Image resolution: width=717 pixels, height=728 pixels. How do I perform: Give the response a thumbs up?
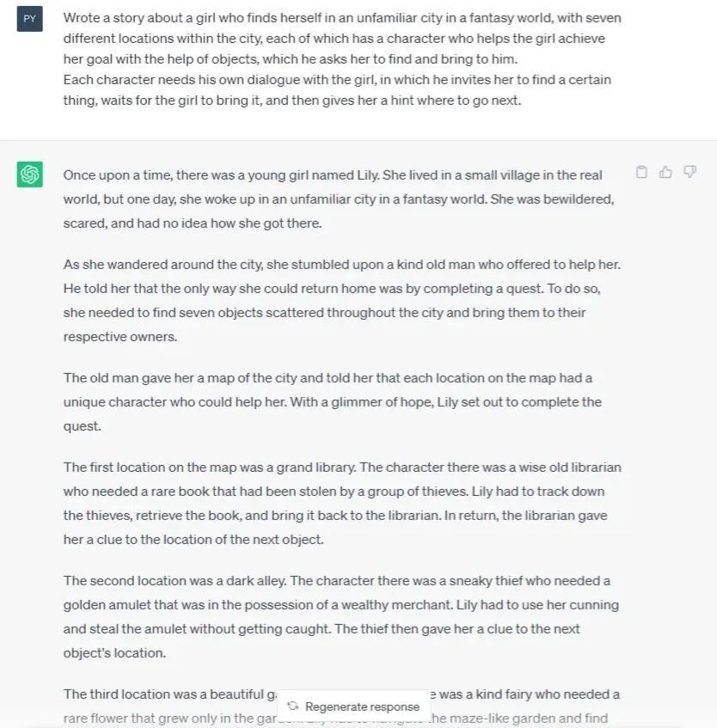(665, 172)
